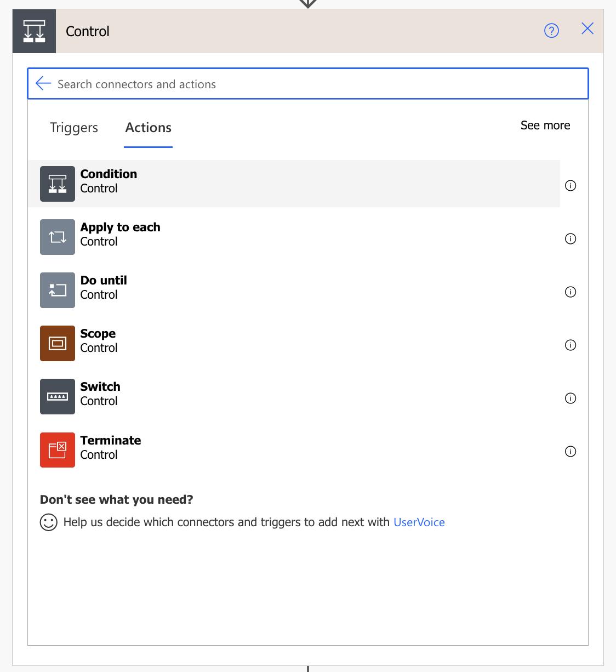The height and width of the screenshot is (672, 616).
Task: Show info for the Switch action
Action: pyautogui.click(x=571, y=398)
